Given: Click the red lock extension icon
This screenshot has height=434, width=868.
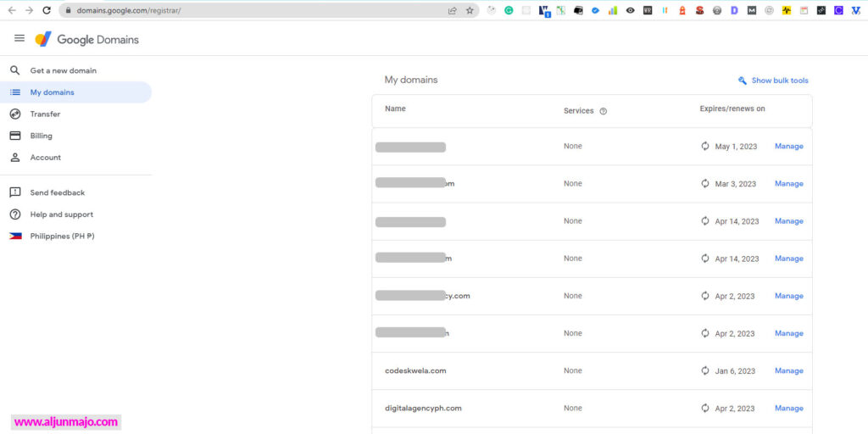Looking at the screenshot, I should coord(682,10).
